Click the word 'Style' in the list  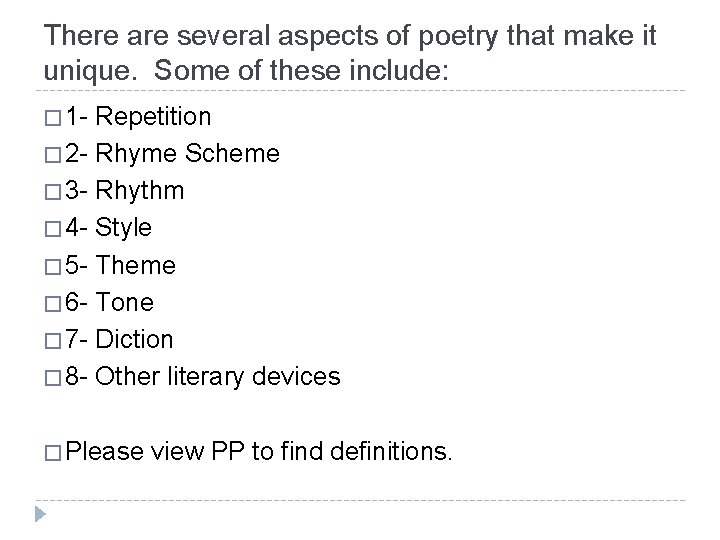point(126,228)
